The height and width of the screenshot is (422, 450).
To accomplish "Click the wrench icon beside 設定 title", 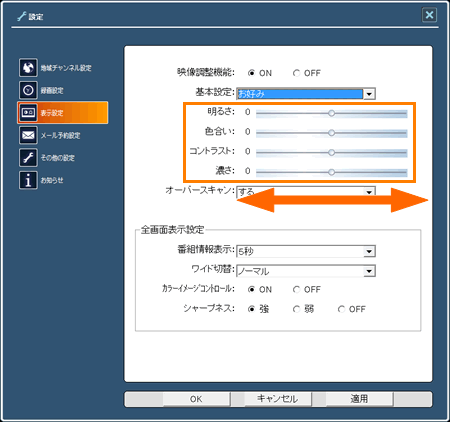I will pyautogui.click(x=22, y=16).
